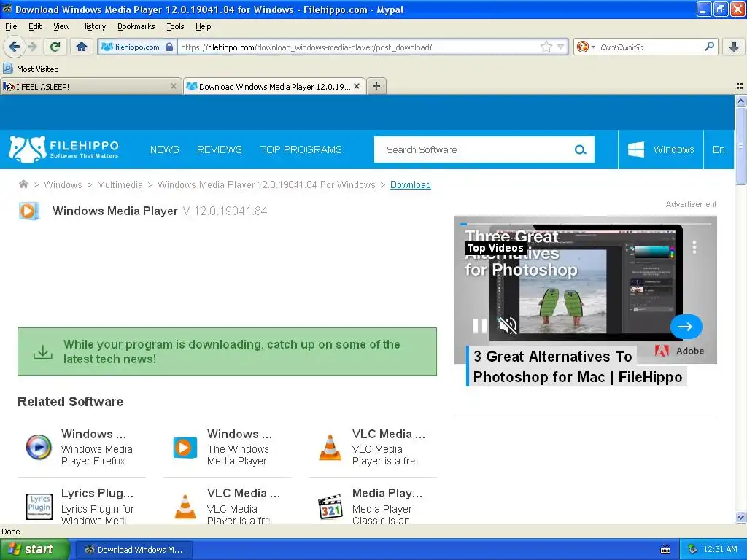Open the Windows platform selector
747x560 pixels.
[x=661, y=149]
